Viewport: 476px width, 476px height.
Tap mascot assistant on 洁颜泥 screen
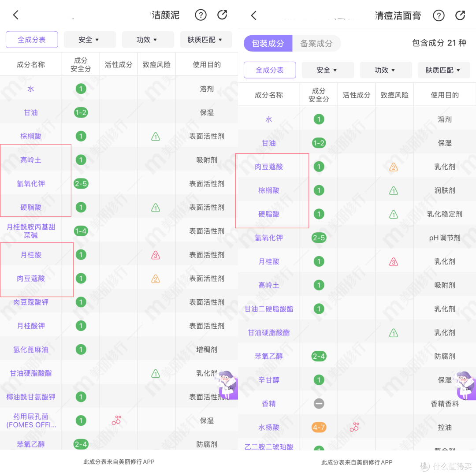coord(227,384)
